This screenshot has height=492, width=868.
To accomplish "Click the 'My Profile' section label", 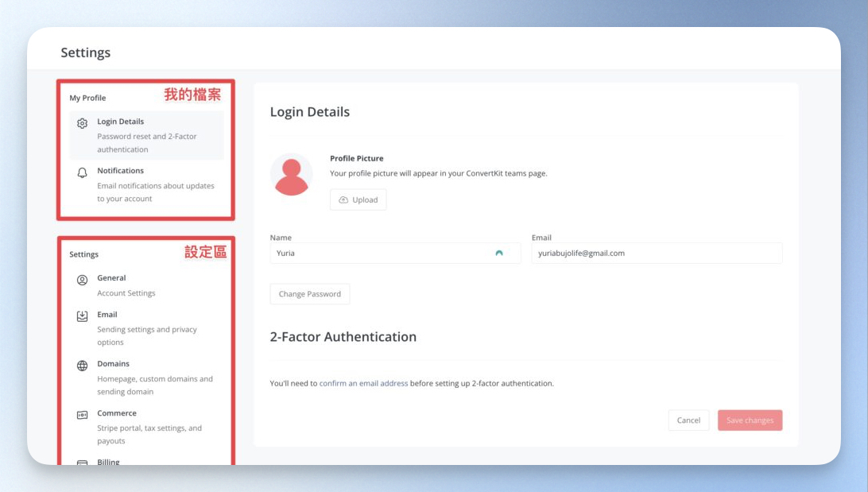I will 87,98.
